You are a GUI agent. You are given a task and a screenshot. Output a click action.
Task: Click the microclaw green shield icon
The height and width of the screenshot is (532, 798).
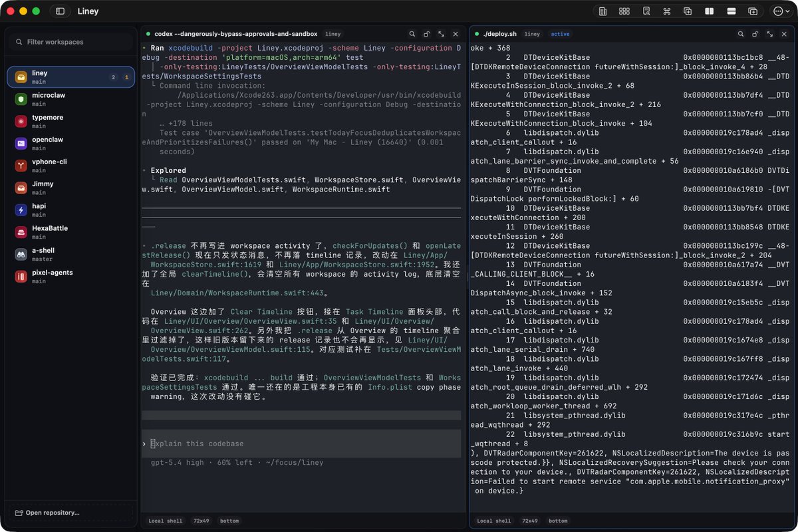[21, 99]
